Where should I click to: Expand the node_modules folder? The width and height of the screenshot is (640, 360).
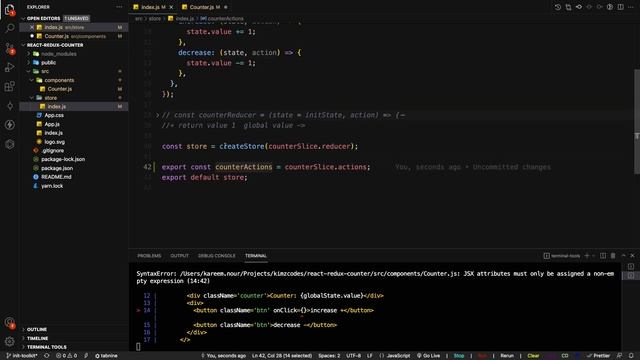point(58,54)
